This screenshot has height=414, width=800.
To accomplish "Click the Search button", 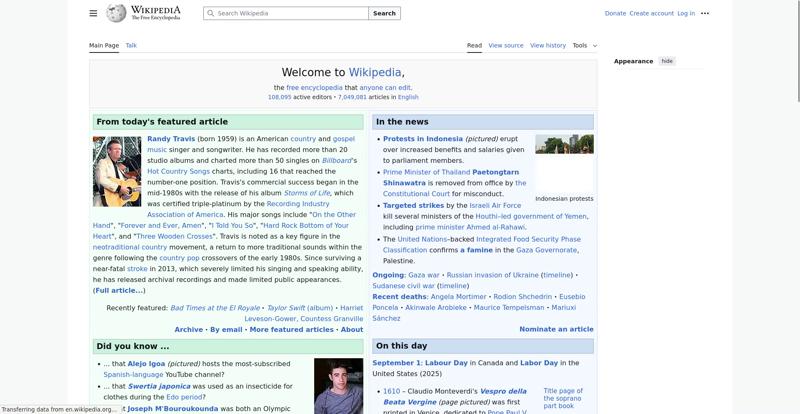I will 384,13.
